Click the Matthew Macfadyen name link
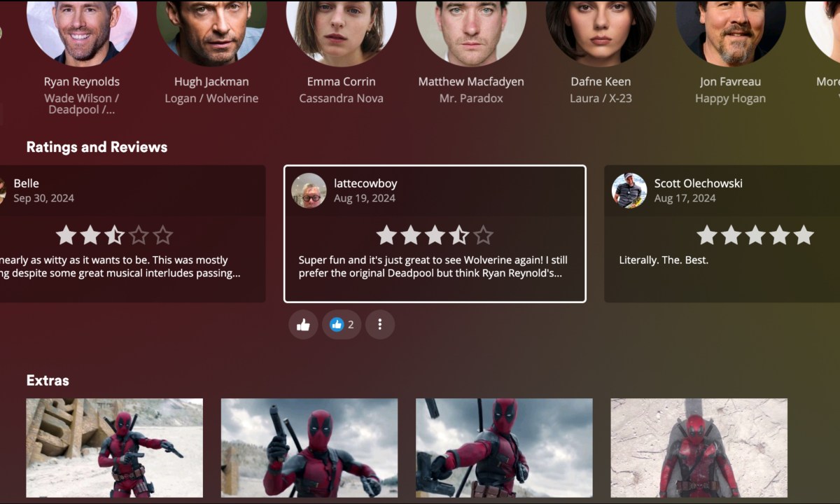 tap(471, 82)
